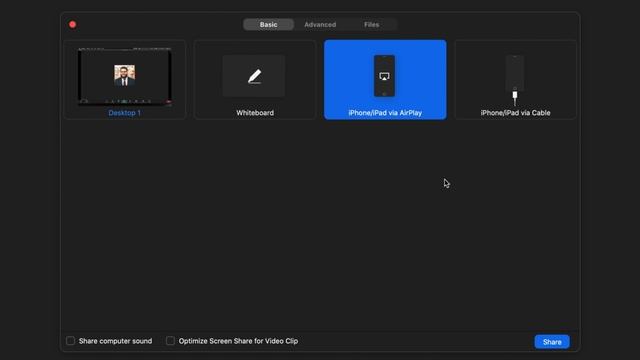The image size is (640, 360).
Task: Pick the iPhone/iPad via Cable icon
Action: pos(515,80)
